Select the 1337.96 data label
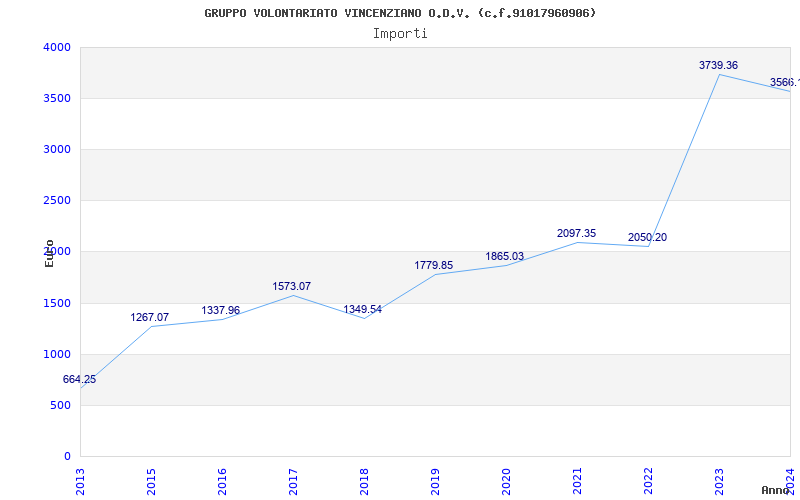Viewport: 800px width, 500px height. pyautogui.click(x=220, y=310)
